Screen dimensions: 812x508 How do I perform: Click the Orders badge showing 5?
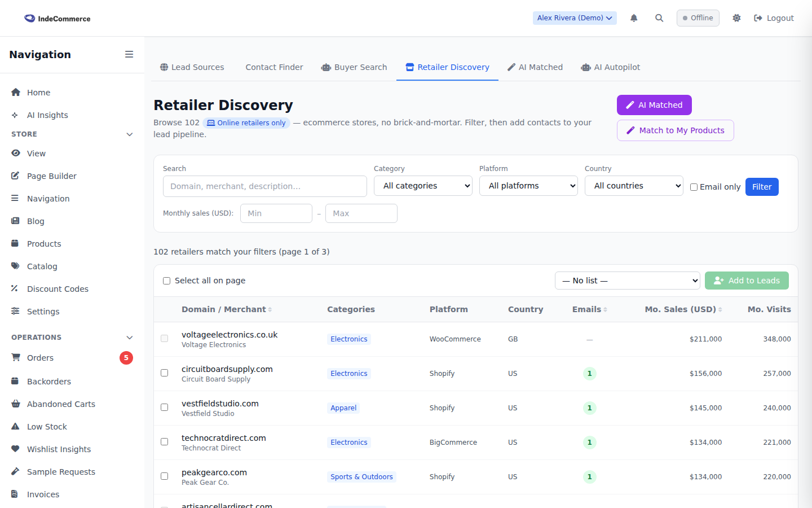click(126, 358)
